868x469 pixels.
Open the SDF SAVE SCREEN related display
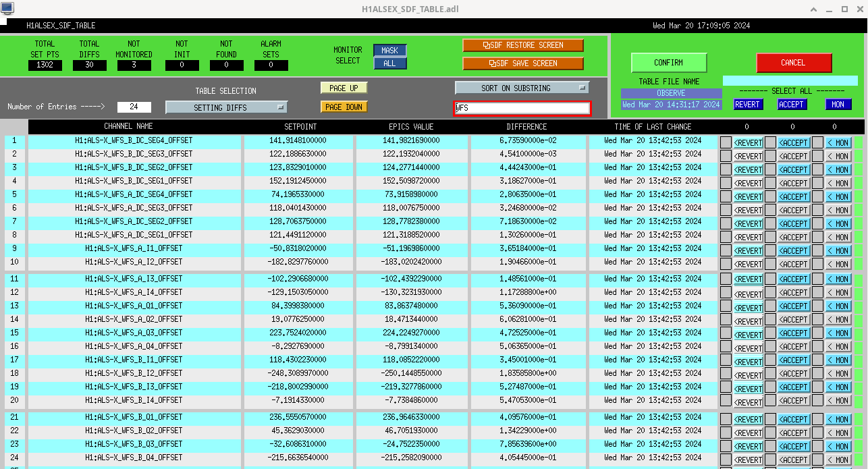click(523, 63)
